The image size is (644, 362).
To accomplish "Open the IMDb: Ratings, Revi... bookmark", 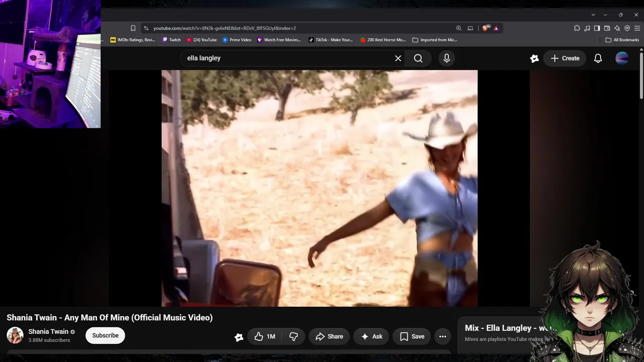I will [133, 40].
